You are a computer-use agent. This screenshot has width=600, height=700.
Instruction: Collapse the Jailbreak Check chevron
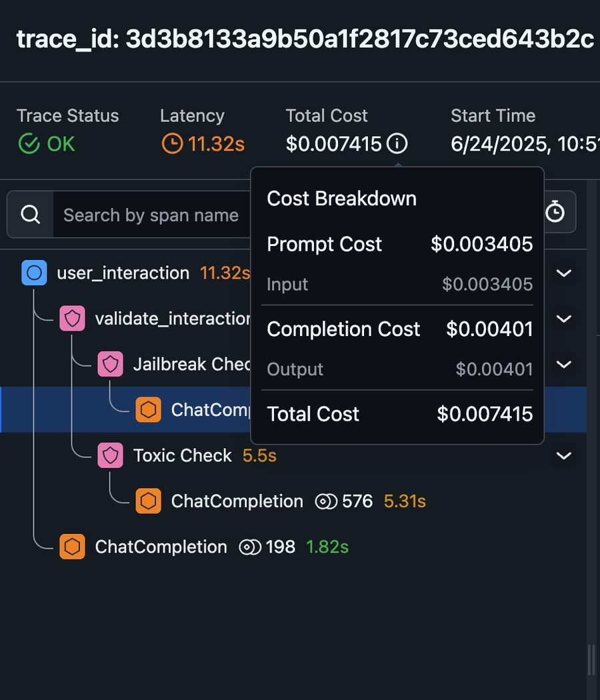[564, 364]
